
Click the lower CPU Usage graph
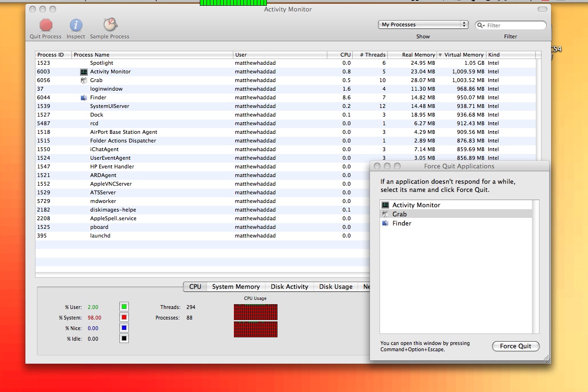[255, 329]
